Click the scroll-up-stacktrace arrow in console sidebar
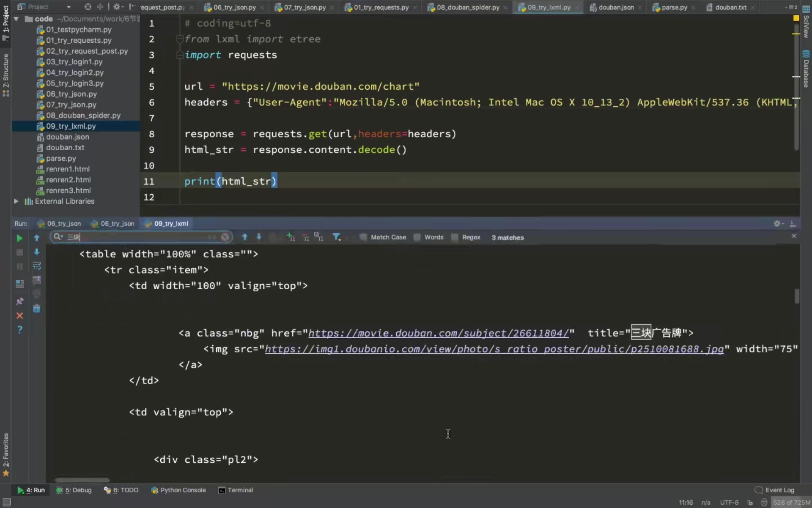This screenshot has width=812, height=508. [37, 238]
